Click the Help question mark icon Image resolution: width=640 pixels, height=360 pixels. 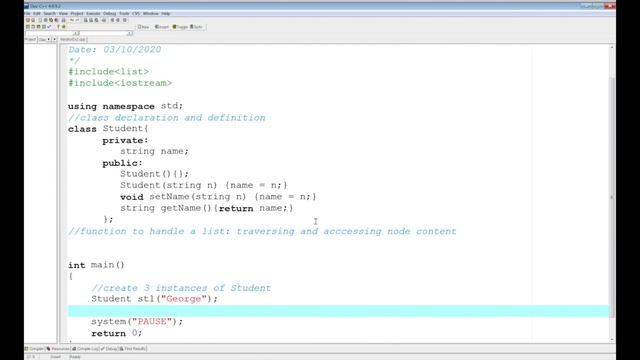click(58, 27)
